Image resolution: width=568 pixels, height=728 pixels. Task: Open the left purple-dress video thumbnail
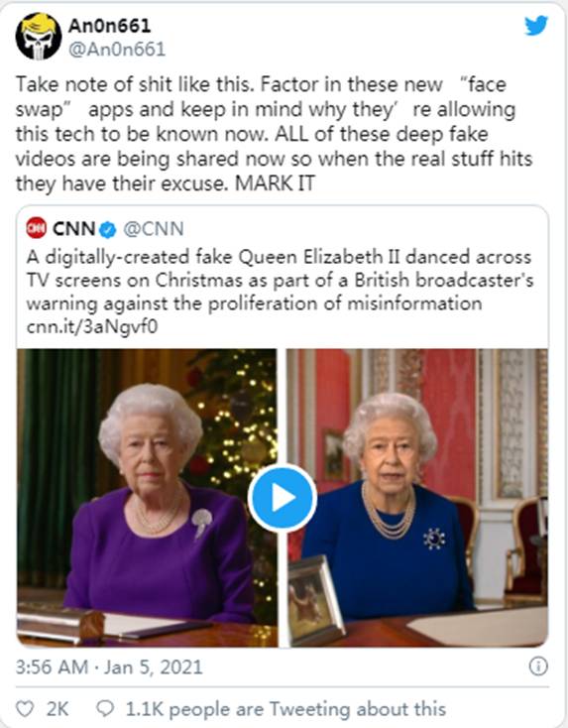(x=147, y=498)
